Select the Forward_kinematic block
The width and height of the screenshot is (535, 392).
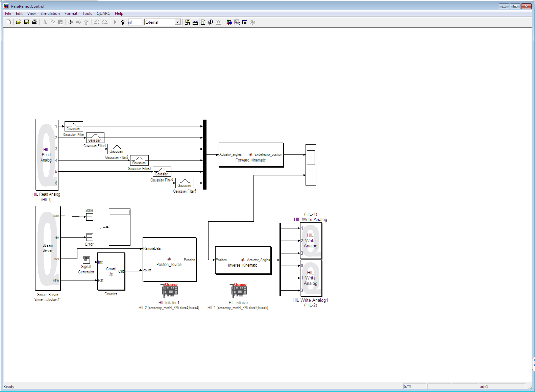251,155
